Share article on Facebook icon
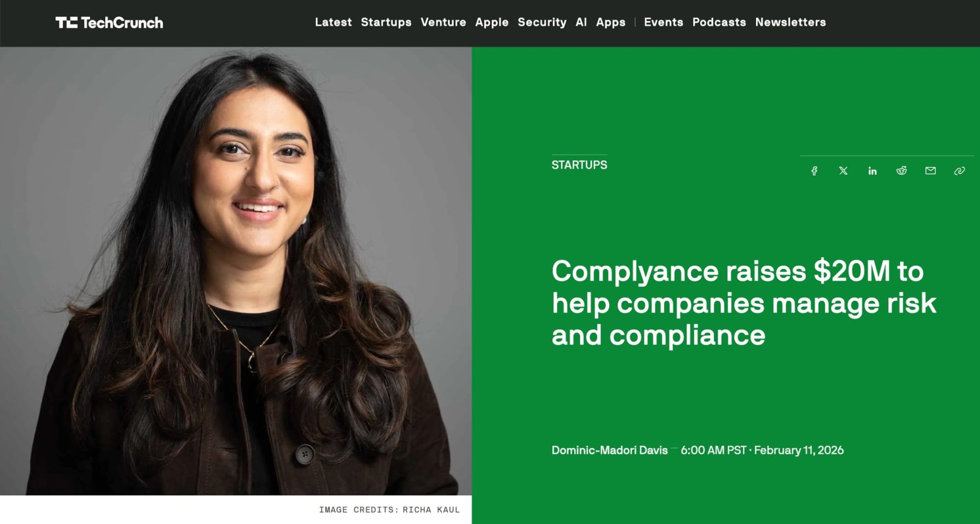The height and width of the screenshot is (524, 980). tap(814, 171)
